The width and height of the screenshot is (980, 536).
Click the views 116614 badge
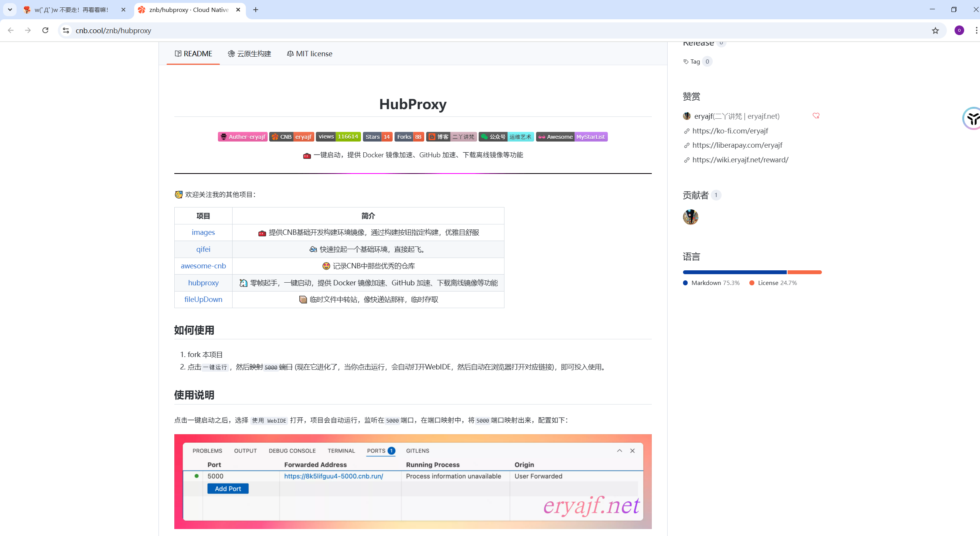[338, 137]
